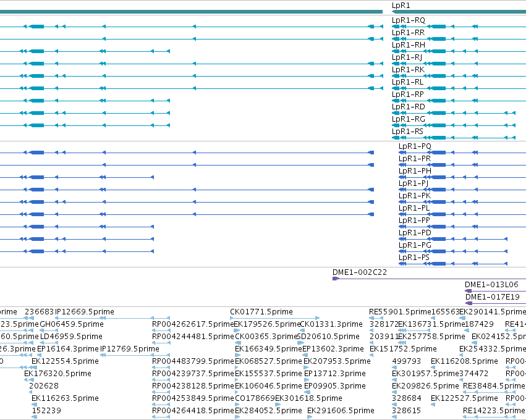The image size is (526, 420).
Task: Select the EK291606.5prime EST label
Action: tap(341, 411)
